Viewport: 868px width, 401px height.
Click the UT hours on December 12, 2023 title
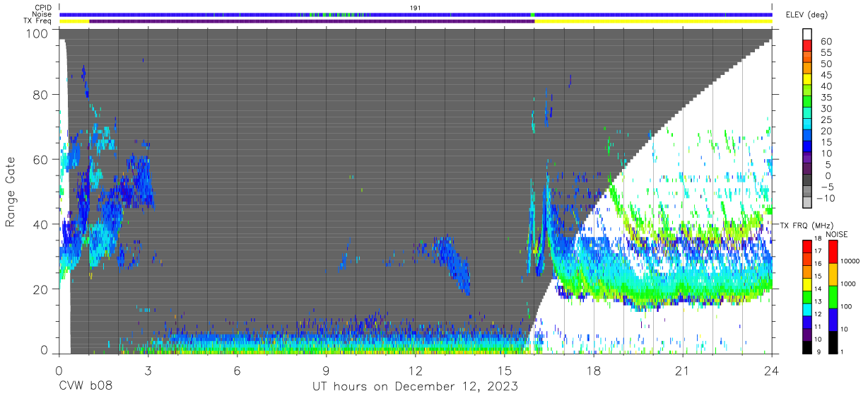416,387
